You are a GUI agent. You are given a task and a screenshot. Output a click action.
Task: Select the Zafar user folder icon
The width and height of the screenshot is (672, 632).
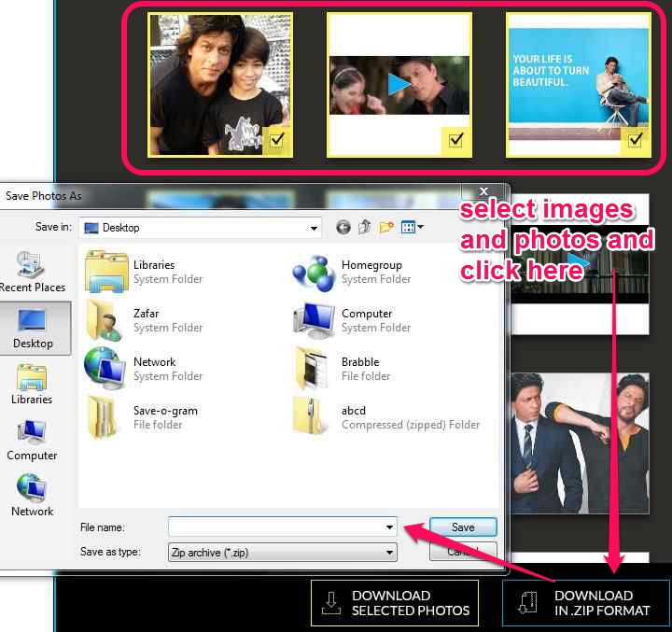pos(105,320)
